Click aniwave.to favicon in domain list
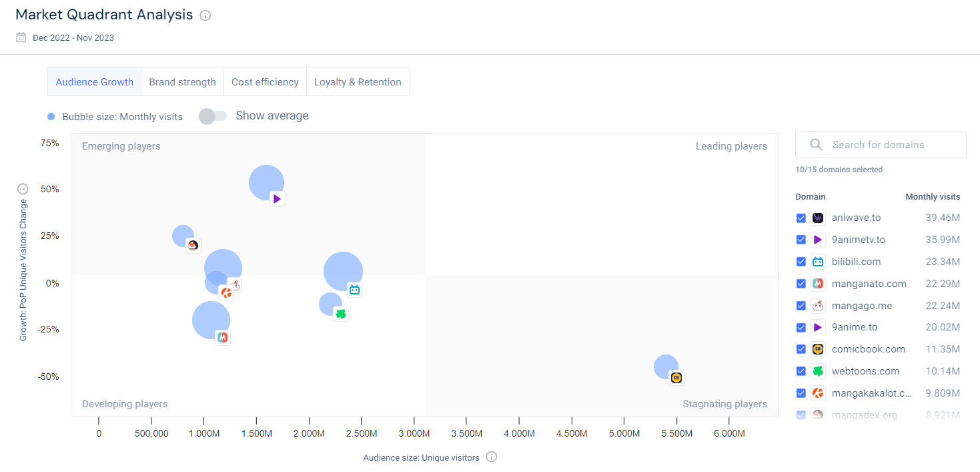Screen dimensions: 980x472 [x=818, y=218]
